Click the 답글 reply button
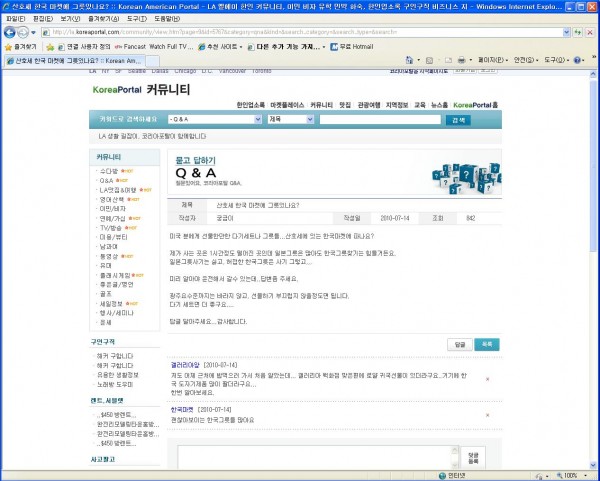Viewport: 600px width, 481px height. pyautogui.click(x=459, y=344)
